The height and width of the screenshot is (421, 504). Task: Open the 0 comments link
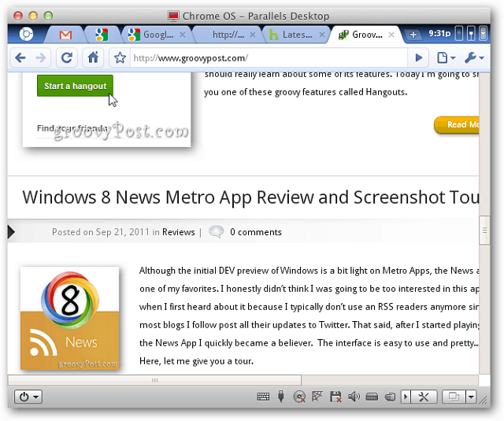(x=255, y=232)
